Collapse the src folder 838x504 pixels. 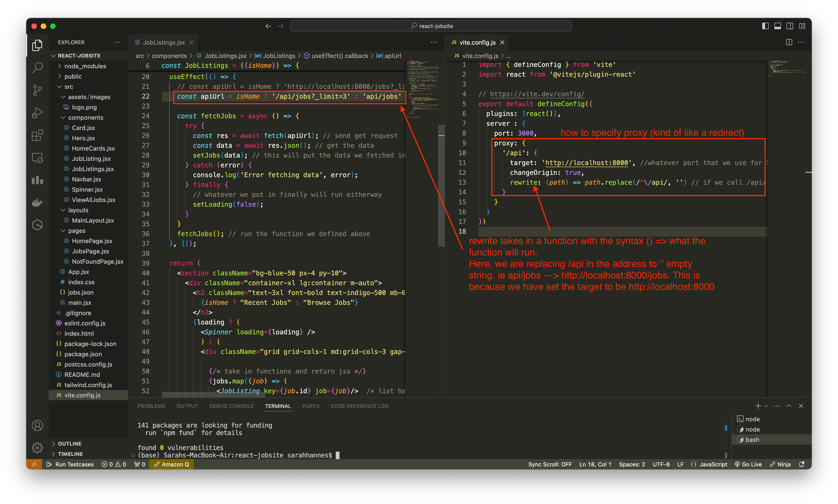pos(69,86)
